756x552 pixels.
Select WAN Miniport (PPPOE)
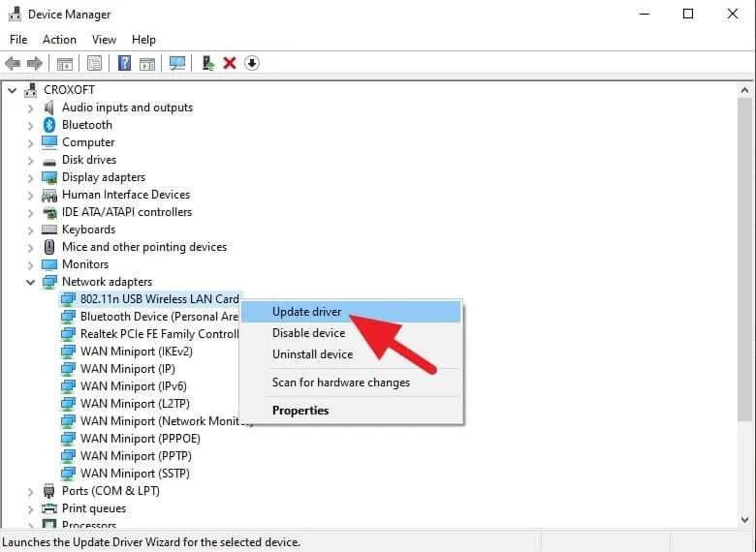click(x=140, y=439)
